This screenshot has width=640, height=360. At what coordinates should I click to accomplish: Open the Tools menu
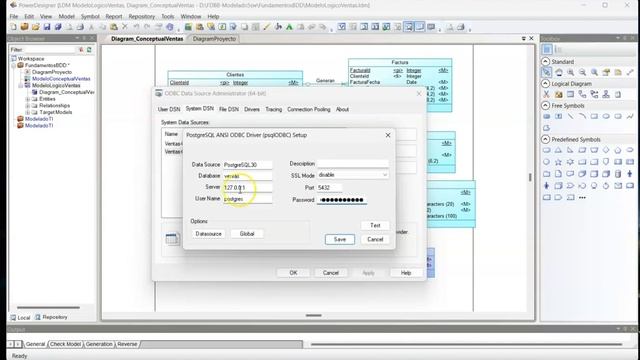tap(168, 16)
